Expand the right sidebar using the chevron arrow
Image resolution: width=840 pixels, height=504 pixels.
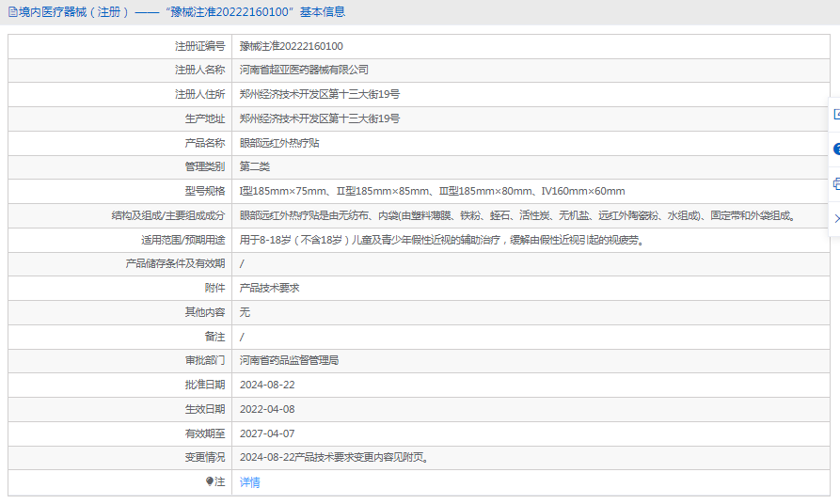pos(835,218)
